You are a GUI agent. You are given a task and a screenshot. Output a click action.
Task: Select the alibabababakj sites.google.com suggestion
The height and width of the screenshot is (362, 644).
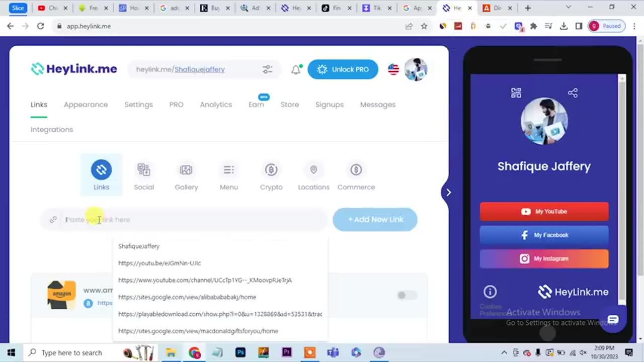pyautogui.click(x=220, y=297)
